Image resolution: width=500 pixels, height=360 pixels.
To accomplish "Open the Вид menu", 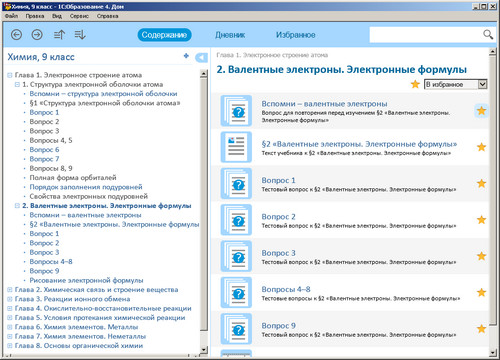I will pos(57,16).
